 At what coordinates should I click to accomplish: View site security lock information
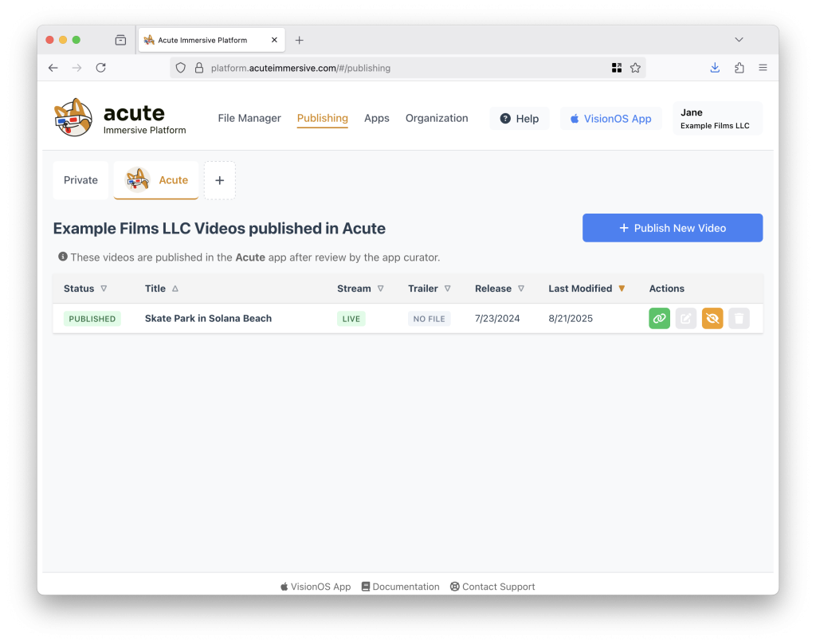[198, 68]
